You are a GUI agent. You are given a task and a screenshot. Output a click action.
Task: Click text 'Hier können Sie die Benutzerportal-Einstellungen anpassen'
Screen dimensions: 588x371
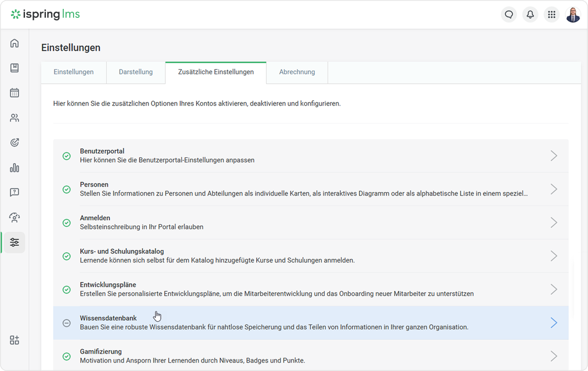pos(167,160)
